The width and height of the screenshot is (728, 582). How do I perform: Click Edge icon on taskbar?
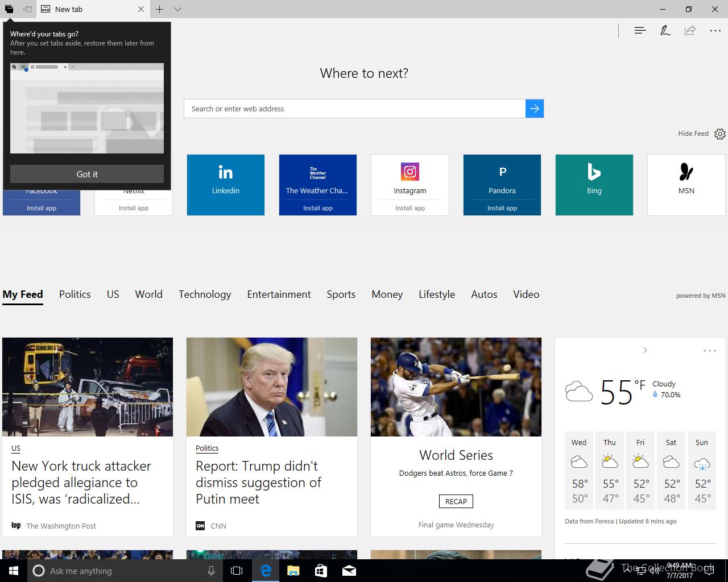265,571
